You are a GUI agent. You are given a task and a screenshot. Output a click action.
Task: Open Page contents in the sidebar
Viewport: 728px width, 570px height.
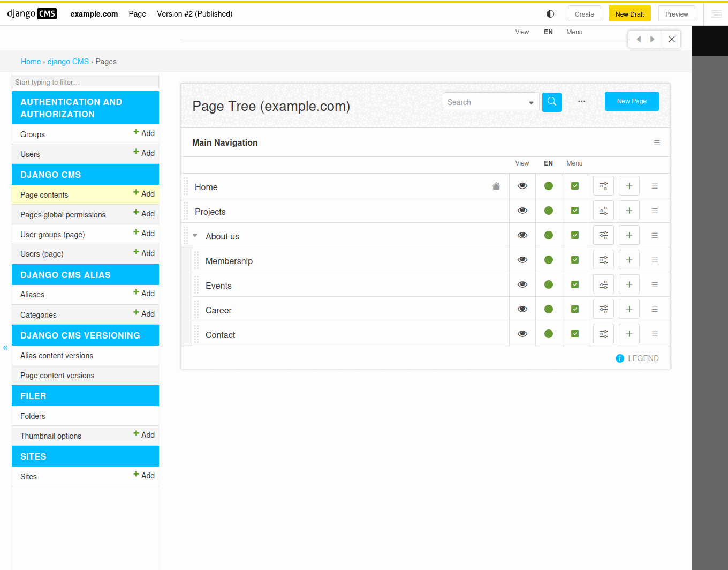[x=44, y=195]
